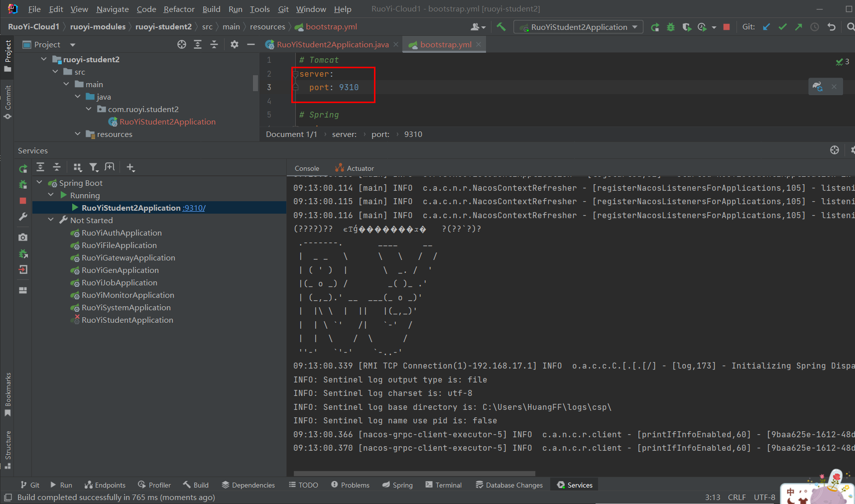Open the Endpoints tool window
This screenshot has width=855, height=504.
(105, 485)
